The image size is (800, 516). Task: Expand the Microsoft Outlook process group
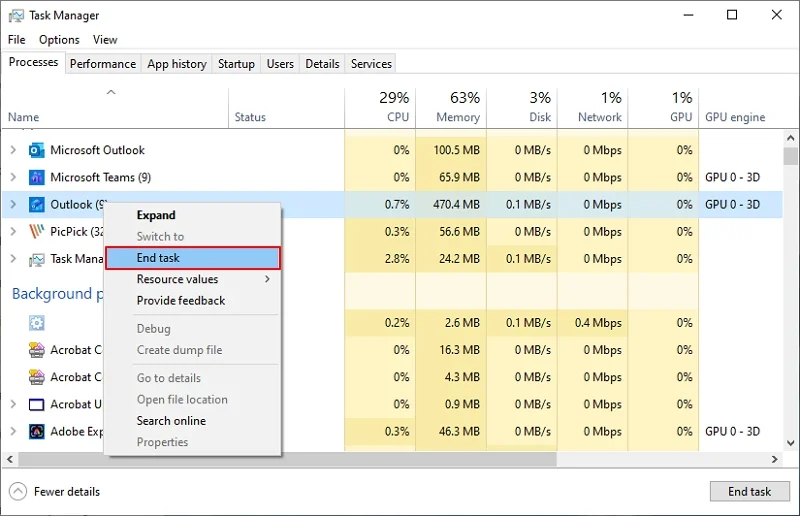point(14,150)
